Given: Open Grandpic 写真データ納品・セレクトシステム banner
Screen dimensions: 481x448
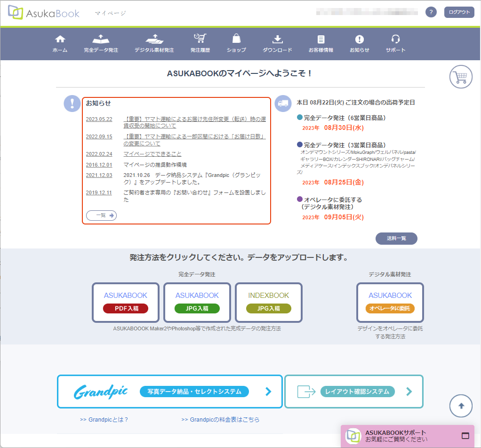Looking at the screenshot, I should point(170,392).
